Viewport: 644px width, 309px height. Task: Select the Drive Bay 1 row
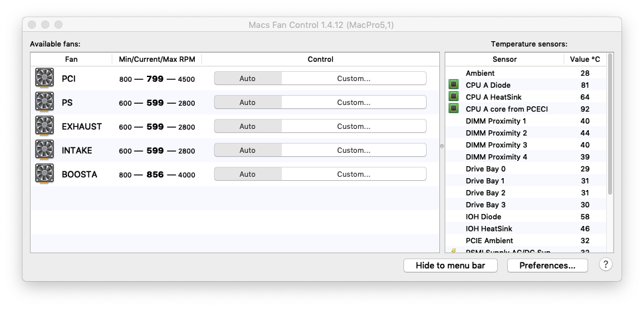(526, 180)
